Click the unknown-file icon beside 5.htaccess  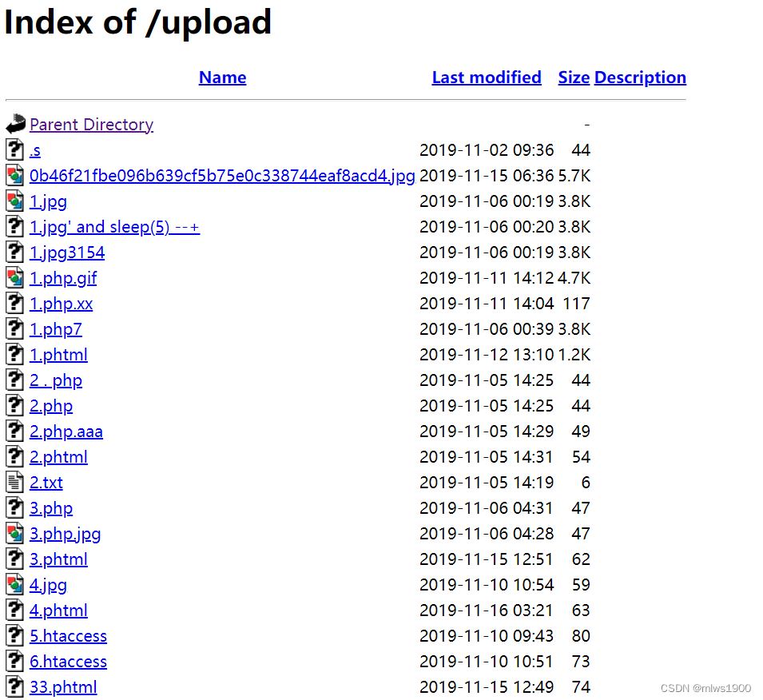click(x=14, y=635)
